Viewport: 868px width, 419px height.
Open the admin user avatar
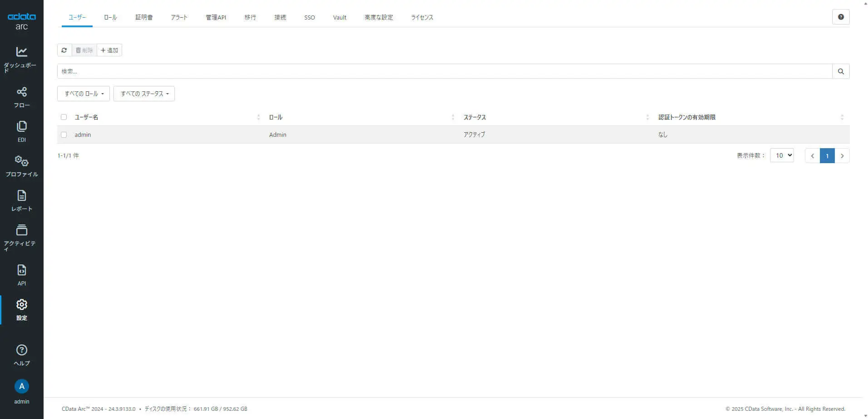click(x=21, y=386)
